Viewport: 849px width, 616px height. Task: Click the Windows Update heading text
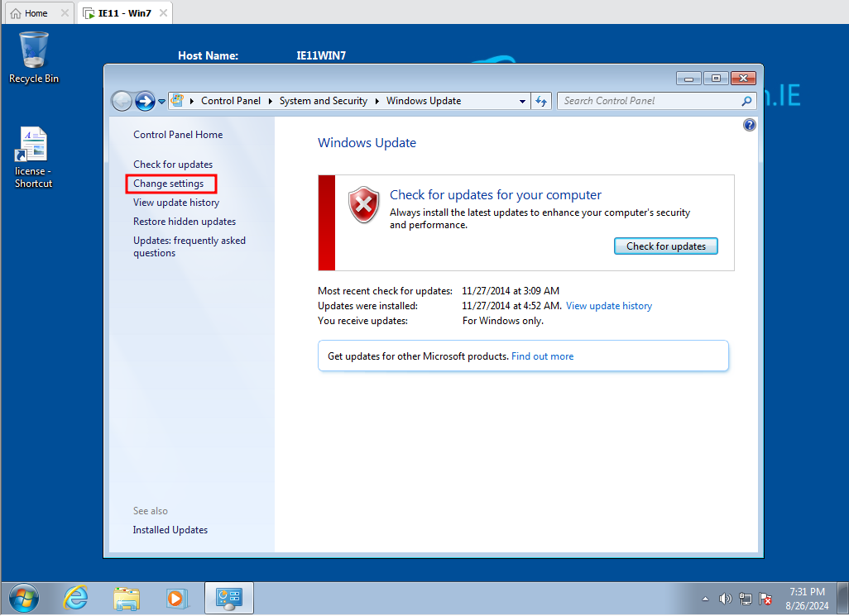[367, 143]
